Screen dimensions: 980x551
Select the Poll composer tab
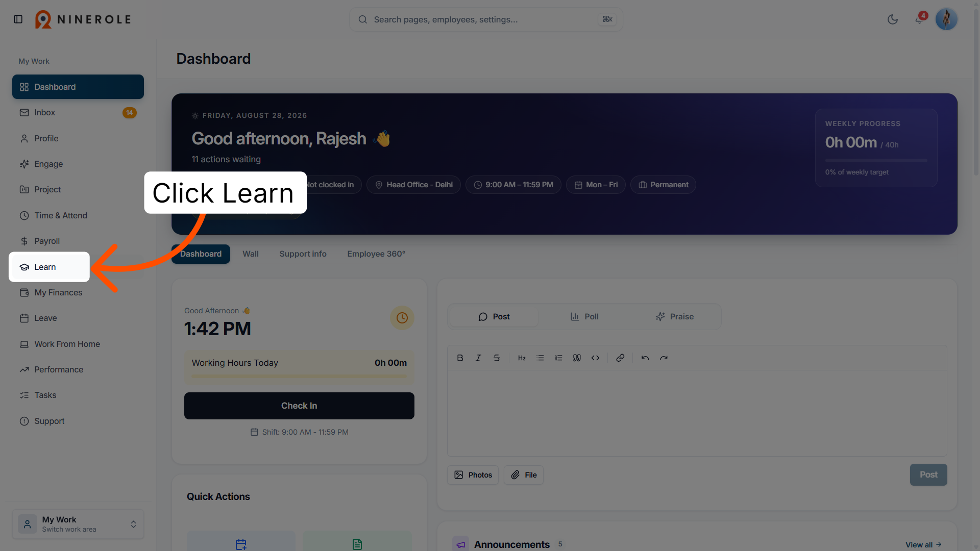tap(584, 316)
